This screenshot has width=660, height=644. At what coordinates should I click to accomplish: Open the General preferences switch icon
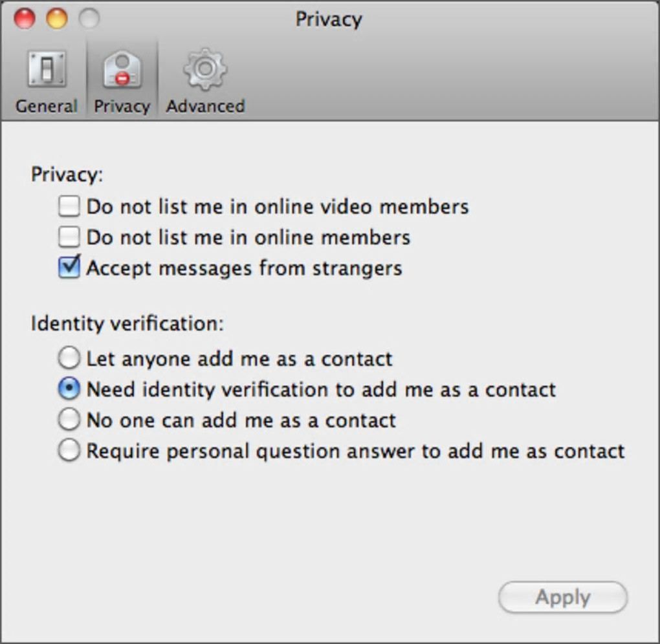point(46,70)
